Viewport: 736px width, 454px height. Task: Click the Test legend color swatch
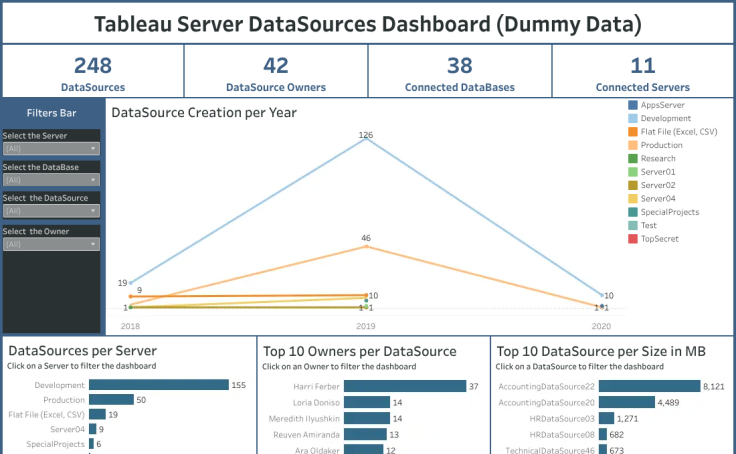point(633,225)
